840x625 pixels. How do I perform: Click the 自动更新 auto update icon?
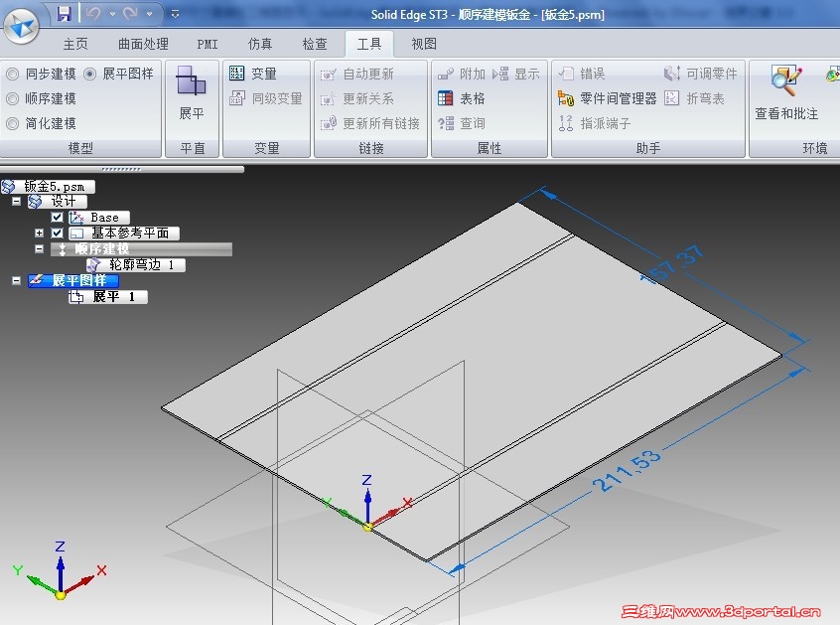328,74
